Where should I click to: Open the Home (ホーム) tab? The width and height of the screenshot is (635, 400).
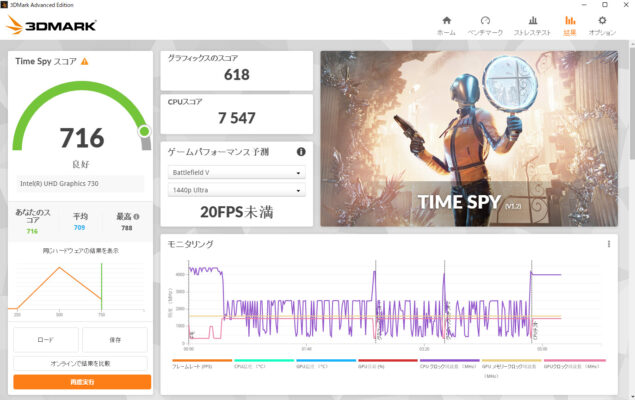[446, 26]
